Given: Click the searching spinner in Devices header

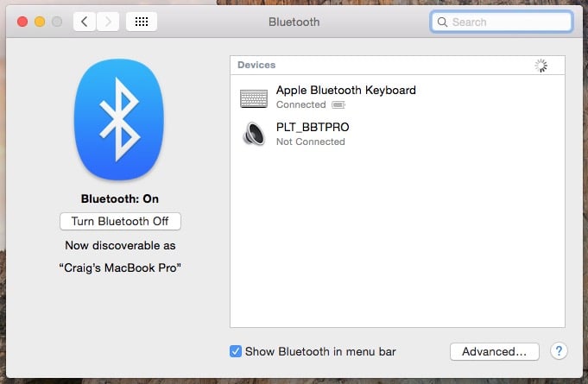Looking at the screenshot, I should 541,66.
